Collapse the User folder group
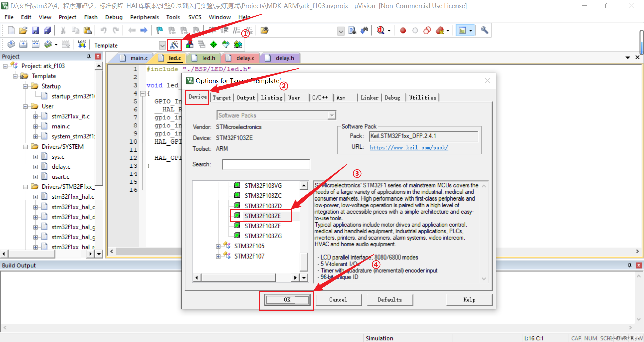 25,106
